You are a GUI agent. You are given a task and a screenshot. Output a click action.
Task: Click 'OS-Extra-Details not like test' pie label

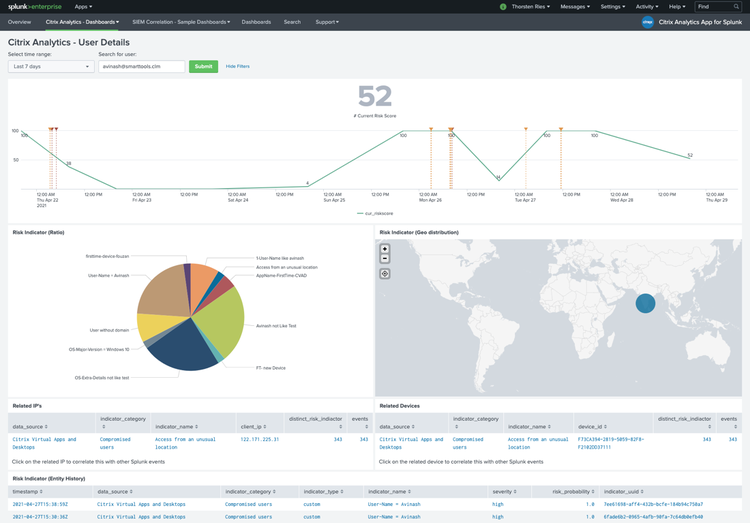(102, 378)
